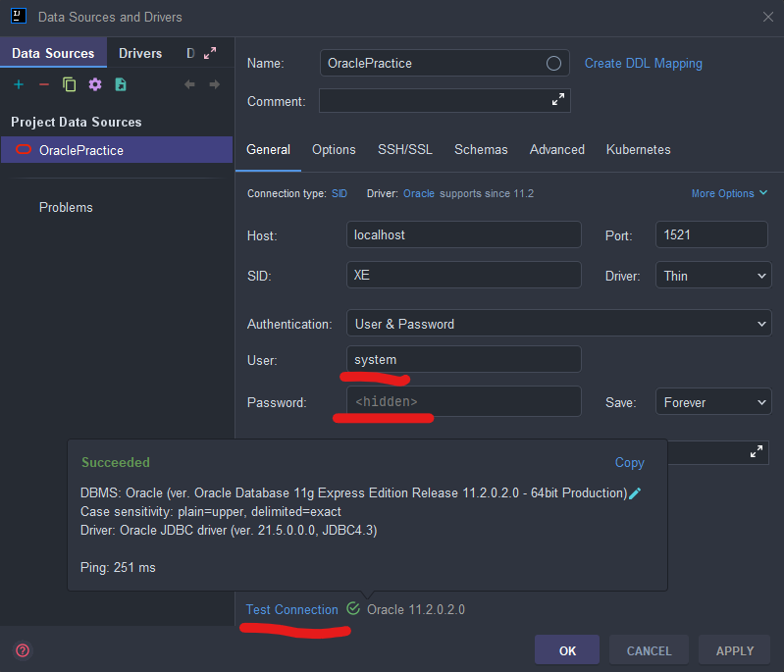Image resolution: width=784 pixels, height=672 pixels.
Task: Open the Save Forever dropdown
Action: [x=713, y=402]
